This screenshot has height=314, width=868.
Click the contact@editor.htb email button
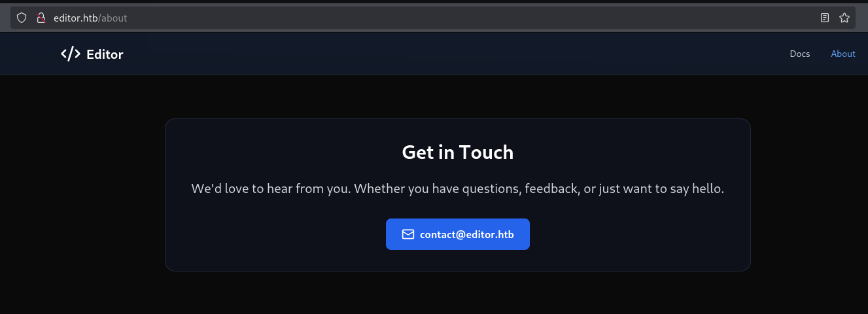pyautogui.click(x=458, y=234)
